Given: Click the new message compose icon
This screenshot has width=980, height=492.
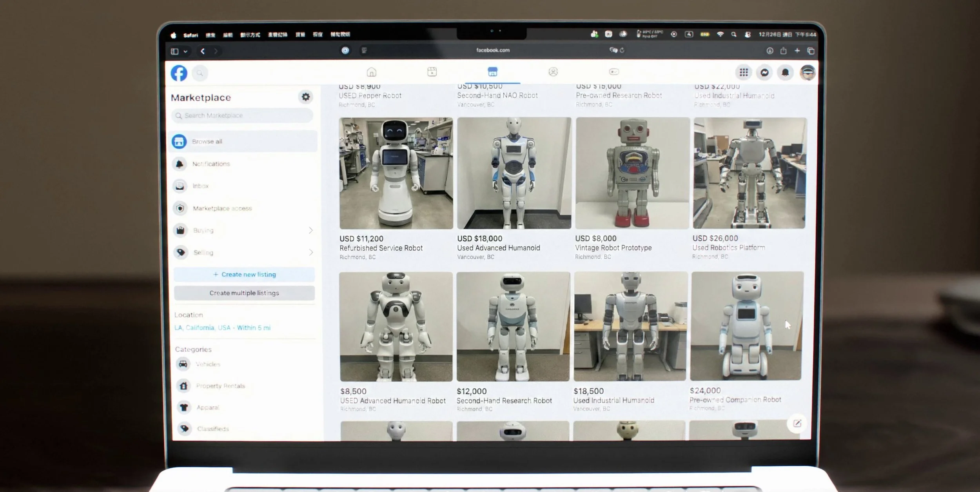Looking at the screenshot, I should (797, 423).
